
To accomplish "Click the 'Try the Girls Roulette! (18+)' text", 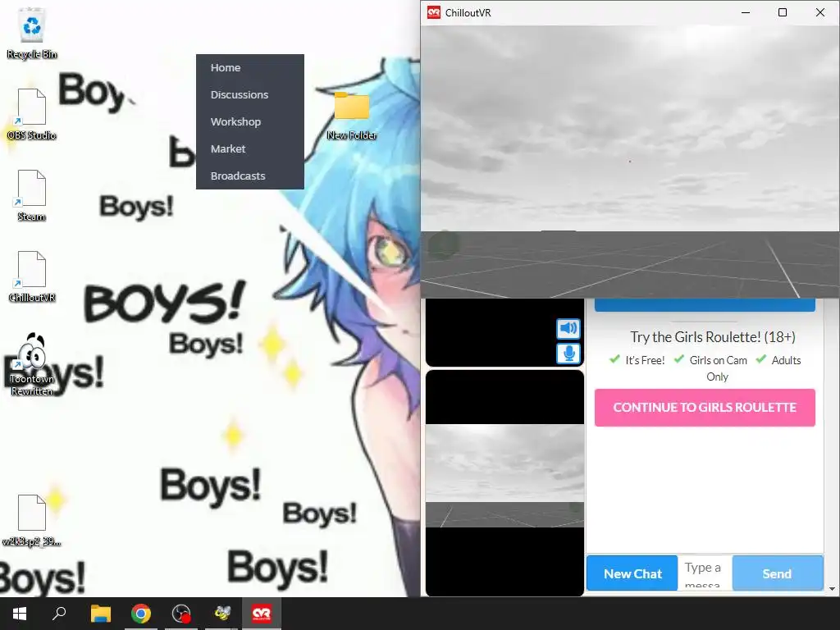I will [x=713, y=337].
